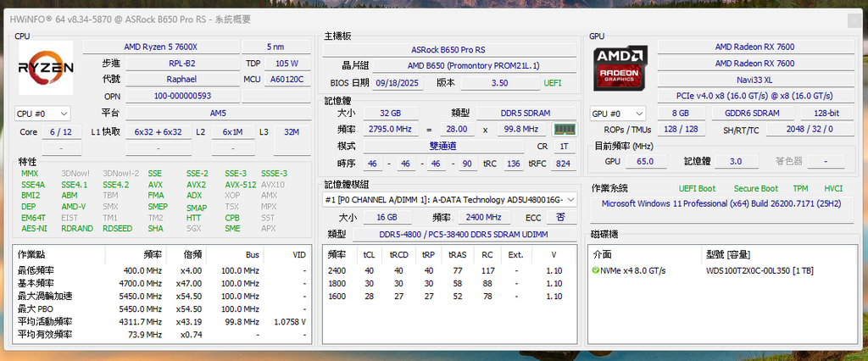
Task: Click the green checkmark beside NVMe drive
Action: click(x=596, y=270)
